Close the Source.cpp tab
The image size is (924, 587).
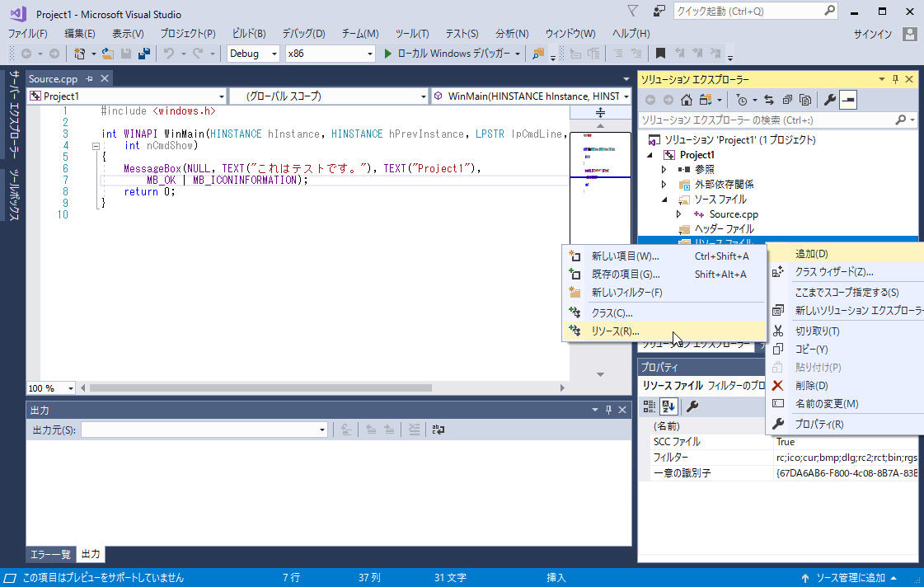tap(105, 78)
